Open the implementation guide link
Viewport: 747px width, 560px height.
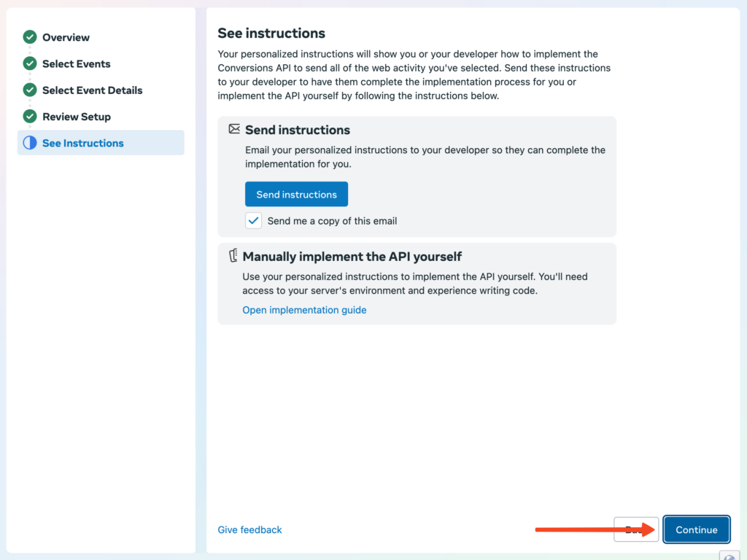(x=304, y=310)
